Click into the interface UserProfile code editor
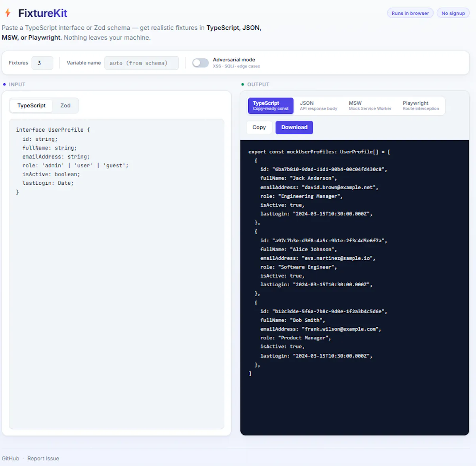 [117, 274]
